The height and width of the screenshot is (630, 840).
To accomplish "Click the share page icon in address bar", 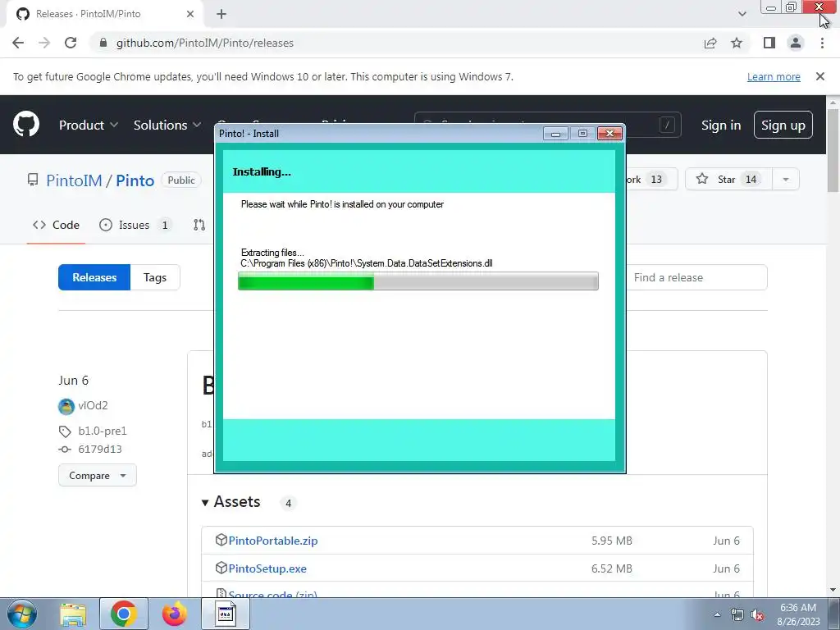I will tap(710, 43).
